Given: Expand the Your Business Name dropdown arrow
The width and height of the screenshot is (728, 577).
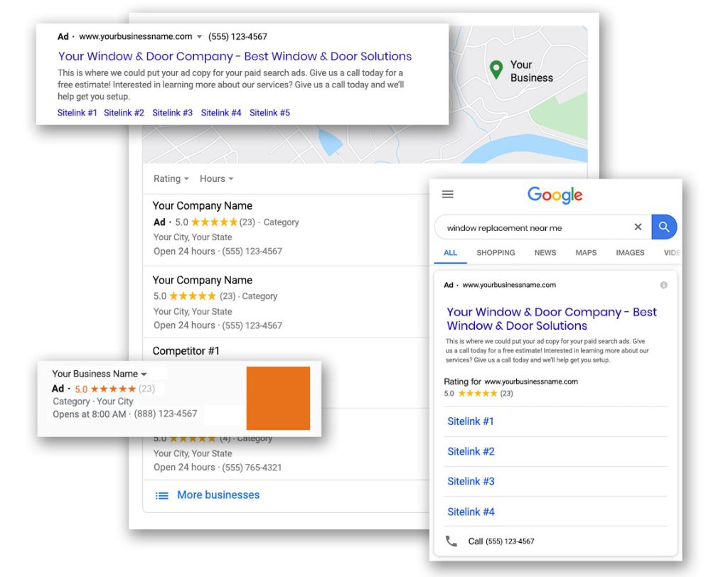Looking at the screenshot, I should tap(144, 374).
